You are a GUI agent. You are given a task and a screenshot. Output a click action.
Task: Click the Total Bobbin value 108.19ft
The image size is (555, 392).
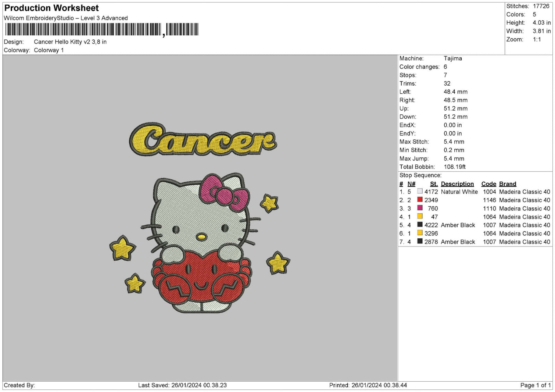(455, 167)
